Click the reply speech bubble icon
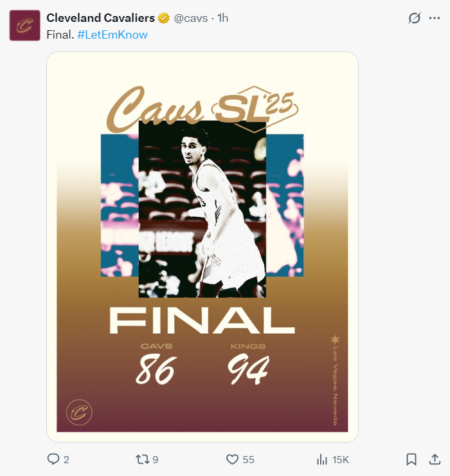 pos(53,459)
